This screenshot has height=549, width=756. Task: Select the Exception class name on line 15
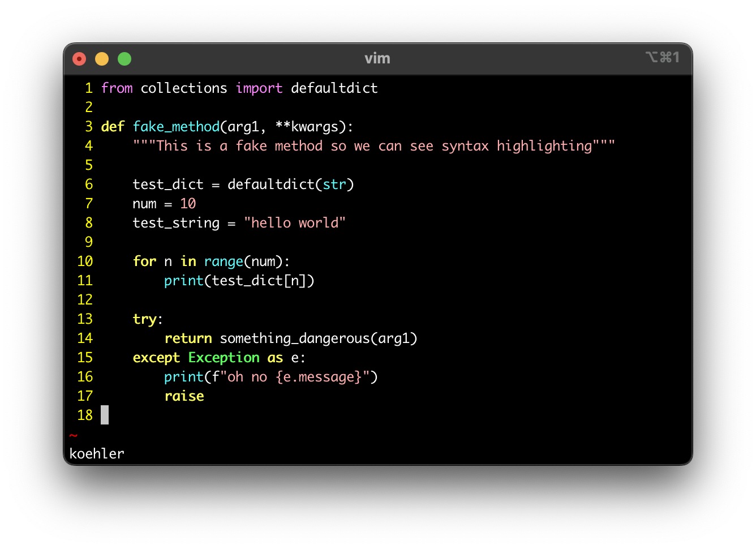[x=224, y=357]
